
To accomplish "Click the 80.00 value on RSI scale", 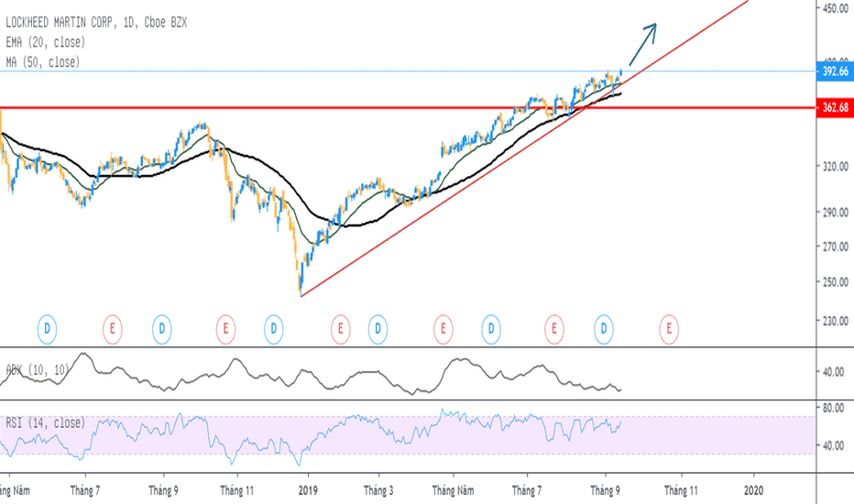I will [833, 408].
